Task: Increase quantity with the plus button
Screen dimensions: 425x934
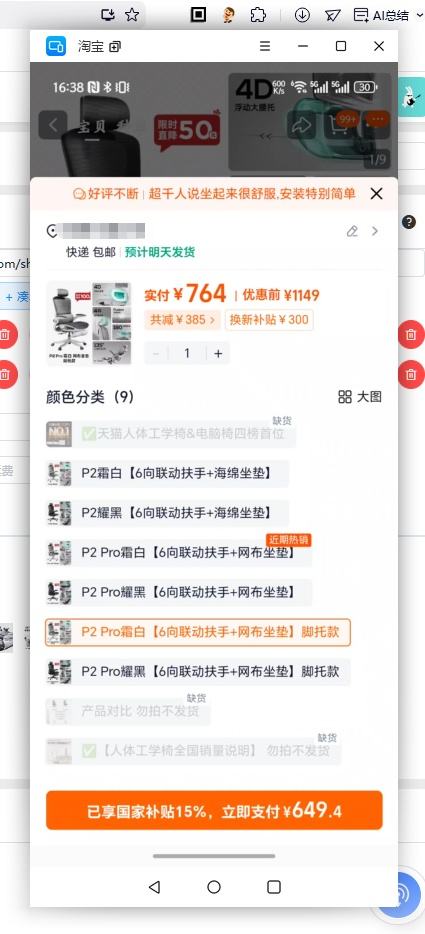Action: (x=218, y=353)
